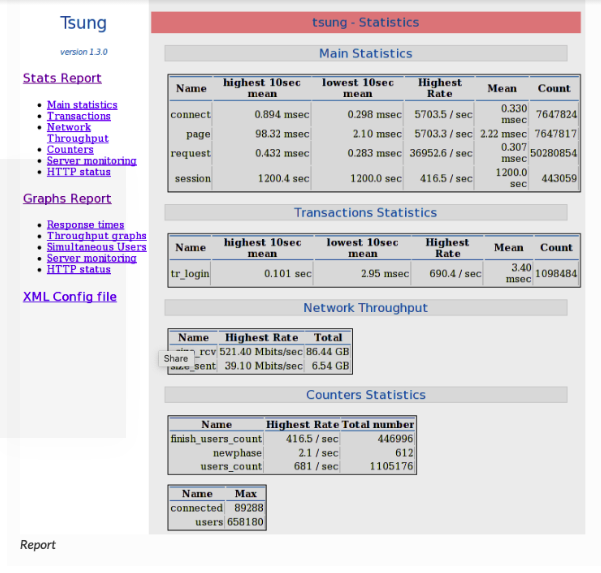Go to Main statistics in the sidebar

82,105
